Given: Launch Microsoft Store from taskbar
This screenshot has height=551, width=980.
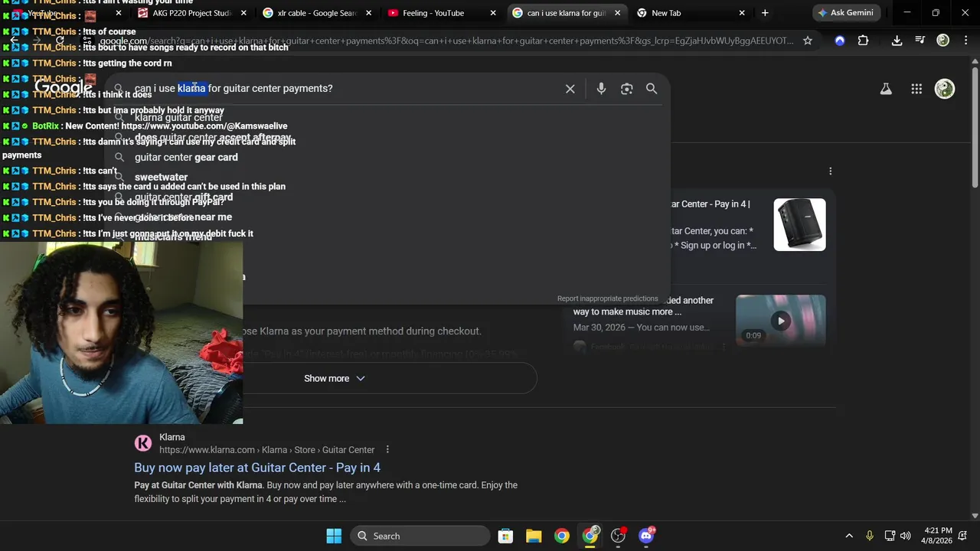Looking at the screenshot, I should pos(505,536).
